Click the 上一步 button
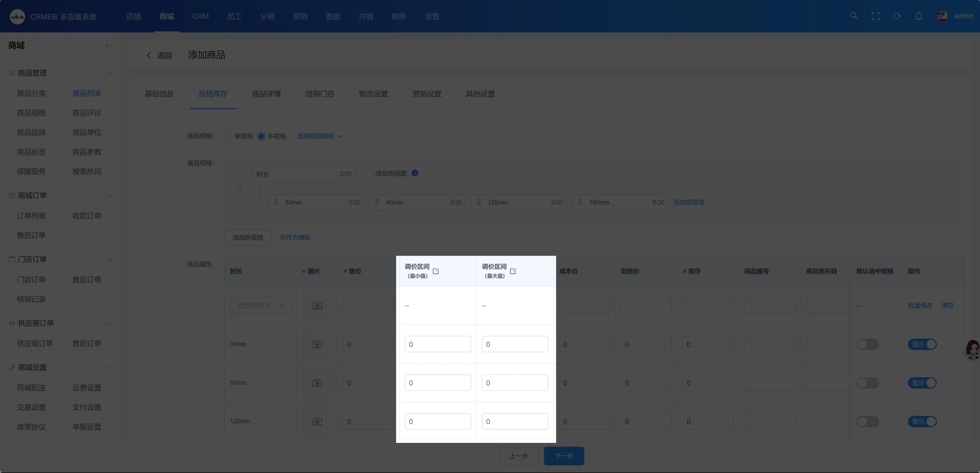Viewport: 980px width, 473px height. pyautogui.click(x=519, y=456)
